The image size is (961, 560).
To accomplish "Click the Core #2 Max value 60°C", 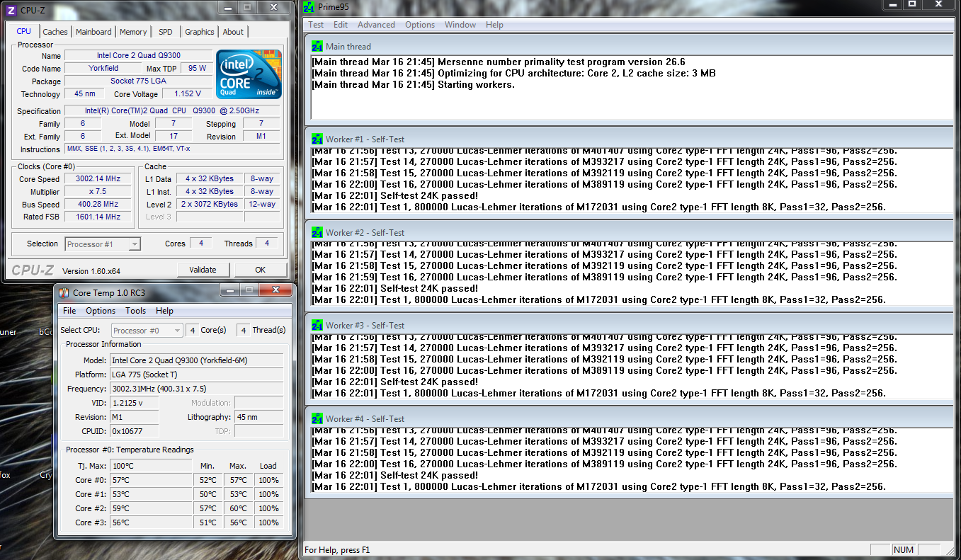I will [238, 508].
